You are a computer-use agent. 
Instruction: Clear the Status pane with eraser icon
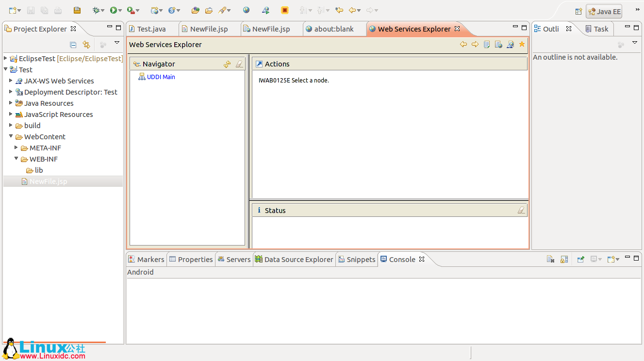click(521, 210)
